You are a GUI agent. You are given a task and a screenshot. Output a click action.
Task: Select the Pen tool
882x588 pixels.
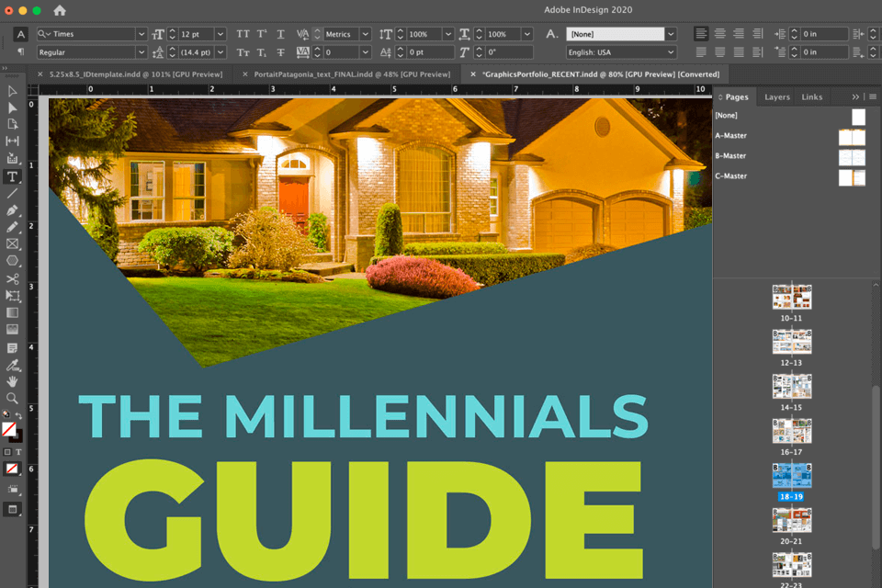pos(12,210)
